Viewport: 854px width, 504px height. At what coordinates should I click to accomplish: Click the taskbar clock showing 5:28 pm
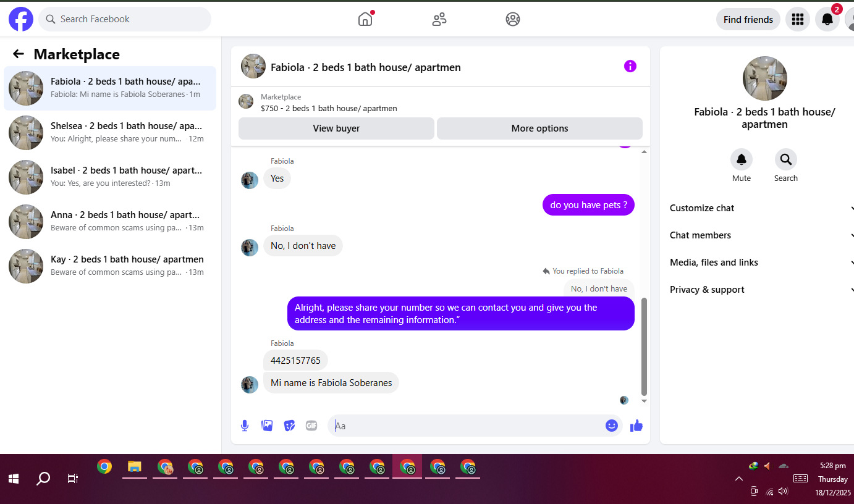coord(833,466)
